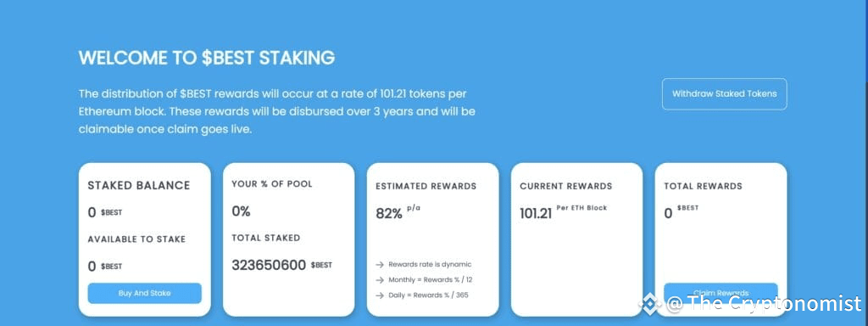Screen dimensions: 868x326
Task: Click the Binance logo icon in watermark
Action: tap(650, 304)
